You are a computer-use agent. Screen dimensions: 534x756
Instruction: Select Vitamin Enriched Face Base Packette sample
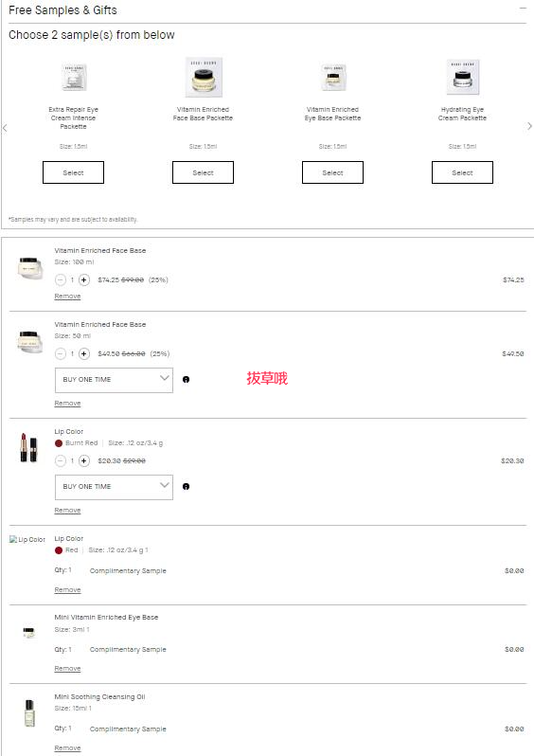click(x=203, y=172)
